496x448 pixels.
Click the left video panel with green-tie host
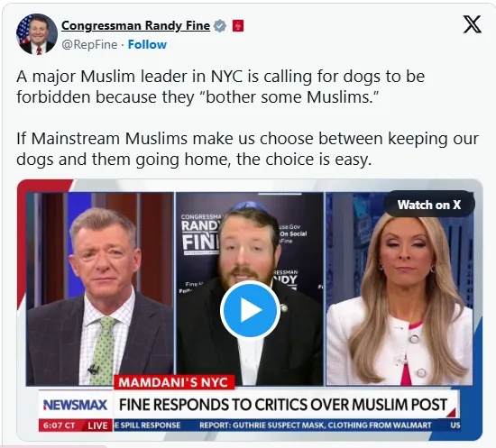tap(100, 288)
